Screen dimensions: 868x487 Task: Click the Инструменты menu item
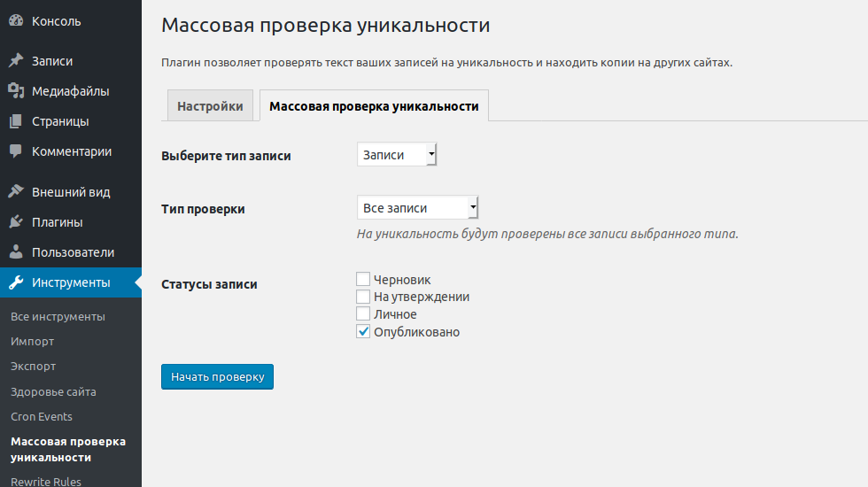coord(71,282)
